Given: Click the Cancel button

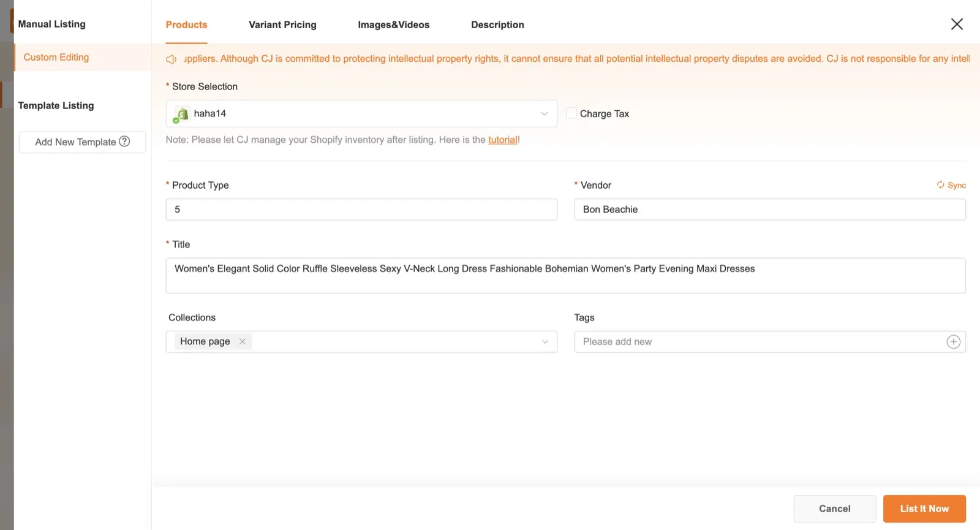Looking at the screenshot, I should tap(835, 509).
